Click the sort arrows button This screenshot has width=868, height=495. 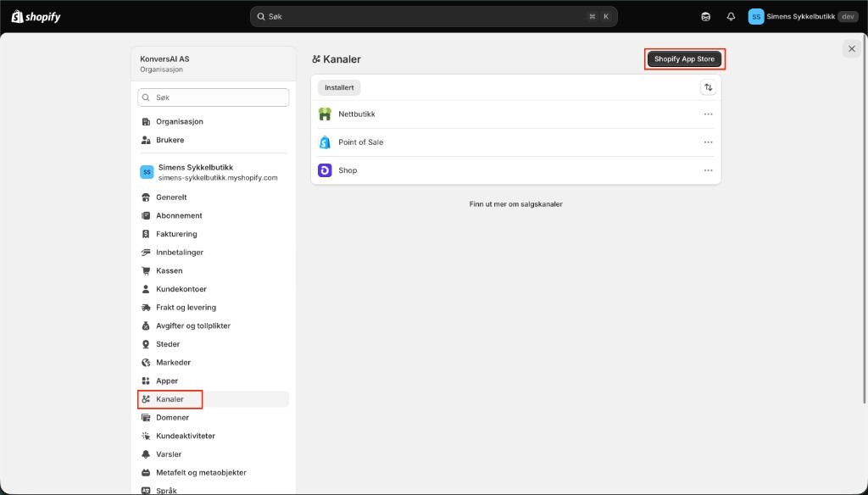(708, 87)
